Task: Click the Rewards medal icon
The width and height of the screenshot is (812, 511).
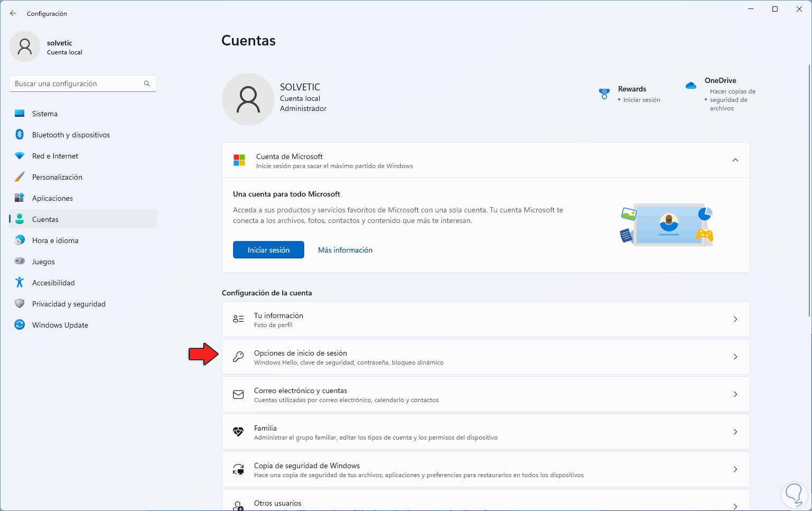Action: 604,94
